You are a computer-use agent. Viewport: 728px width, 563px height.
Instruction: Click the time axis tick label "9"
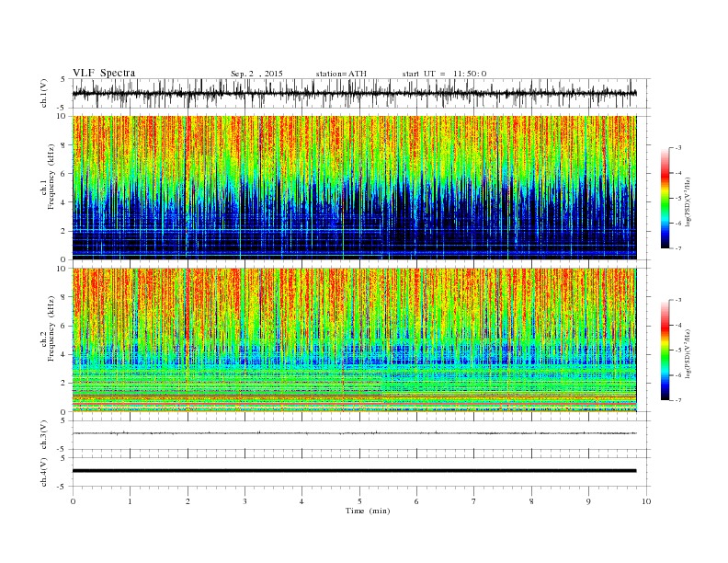coord(588,501)
